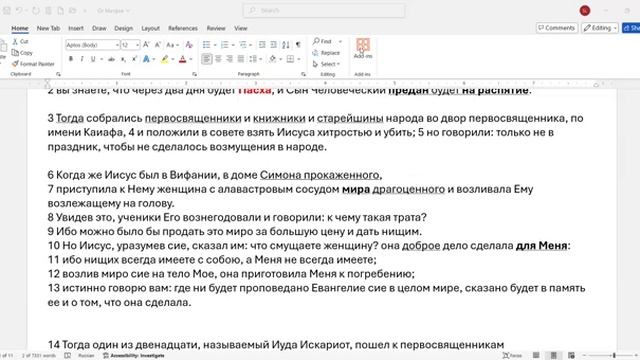Open the Review tab

[x=216, y=28]
